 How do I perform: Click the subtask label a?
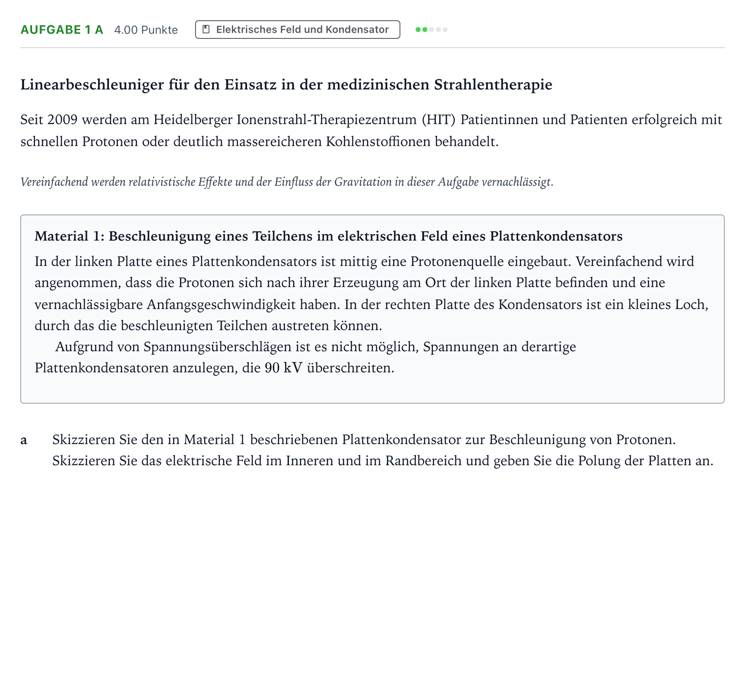point(24,440)
